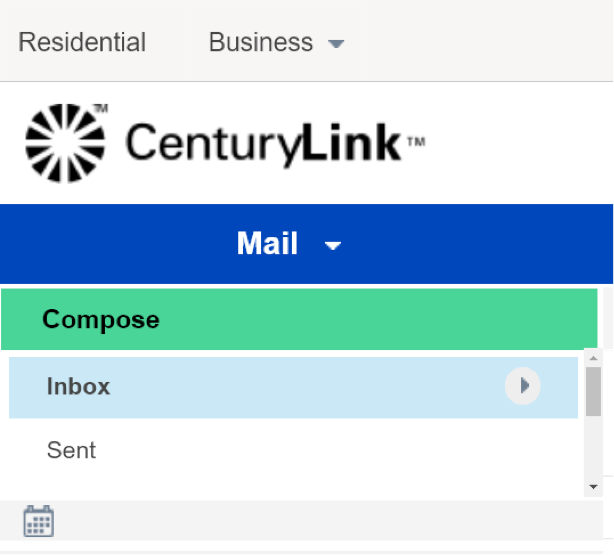The image size is (614, 555).
Task: Click the scrollbar down arrow in folder list
Action: pyautogui.click(x=593, y=487)
